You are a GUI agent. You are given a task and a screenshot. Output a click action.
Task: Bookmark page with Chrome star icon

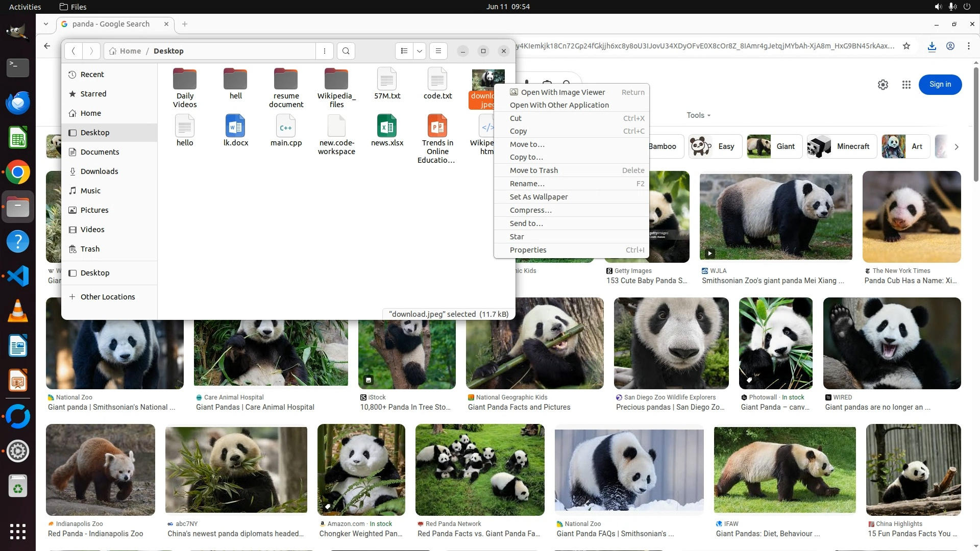[x=906, y=46]
